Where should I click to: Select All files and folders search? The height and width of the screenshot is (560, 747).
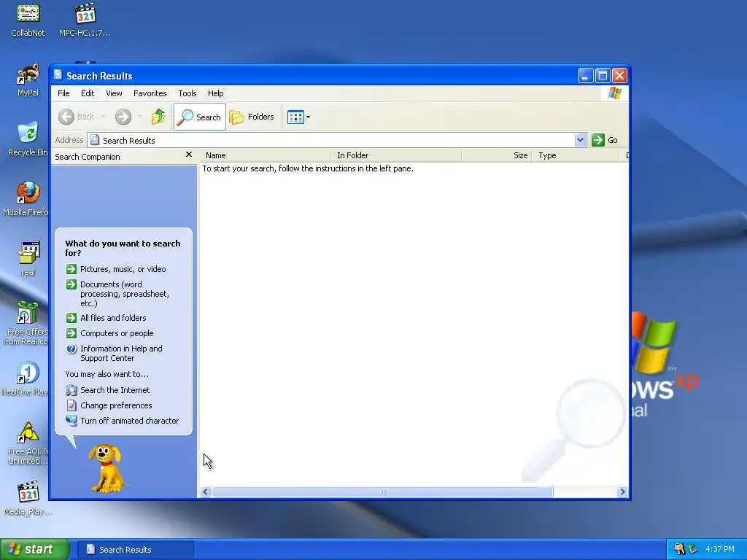tap(113, 318)
